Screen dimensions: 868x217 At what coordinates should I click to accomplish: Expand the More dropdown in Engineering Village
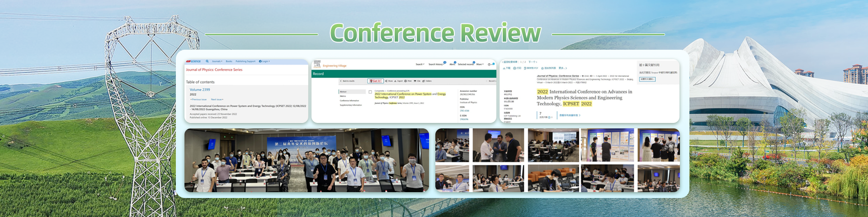point(480,64)
